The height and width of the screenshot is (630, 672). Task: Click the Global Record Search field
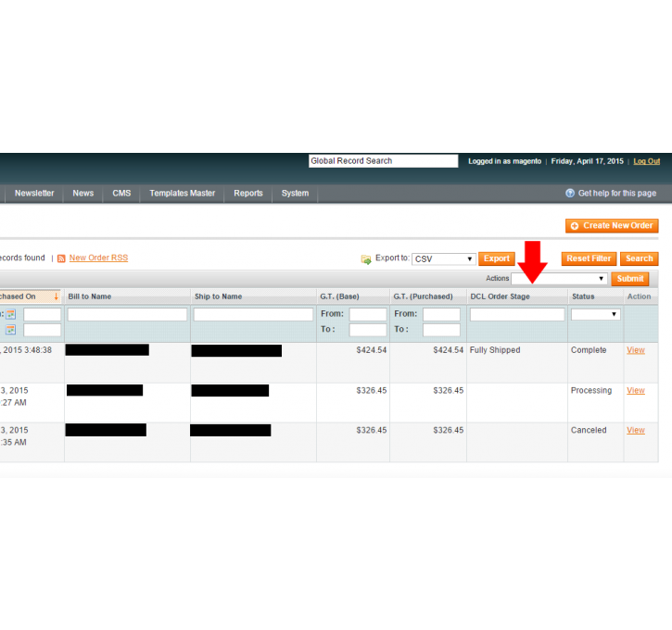pyautogui.click(x=383, y=161)
